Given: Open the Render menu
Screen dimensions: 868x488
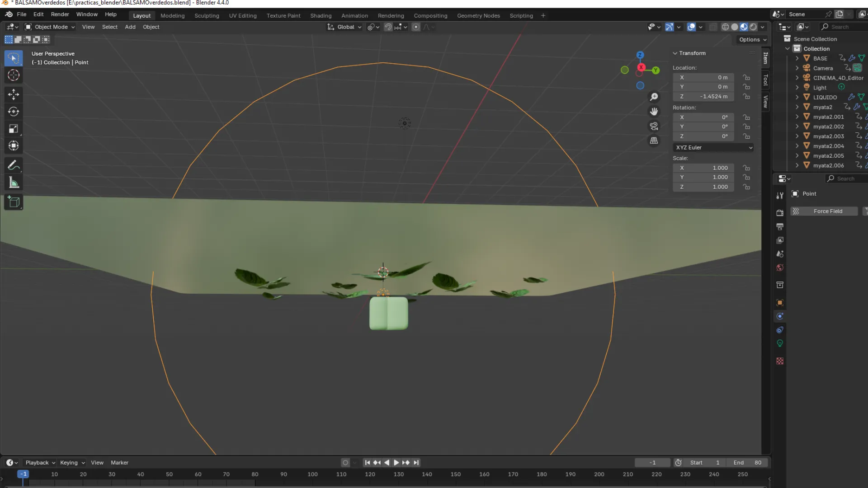Looking at the screenshot, I should tap(60, 14).
